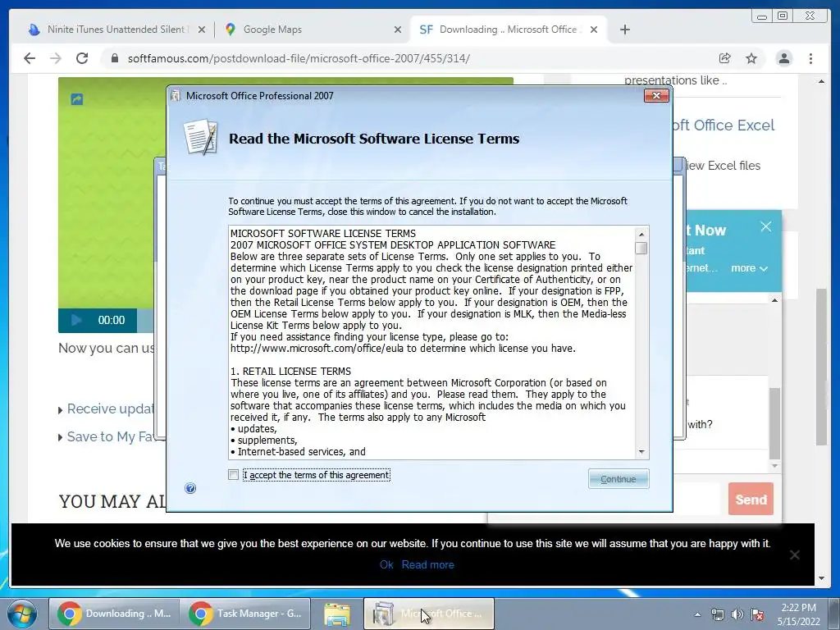
Task: Click the web page vertical scrollbar thumb
Action: [821, 367]
